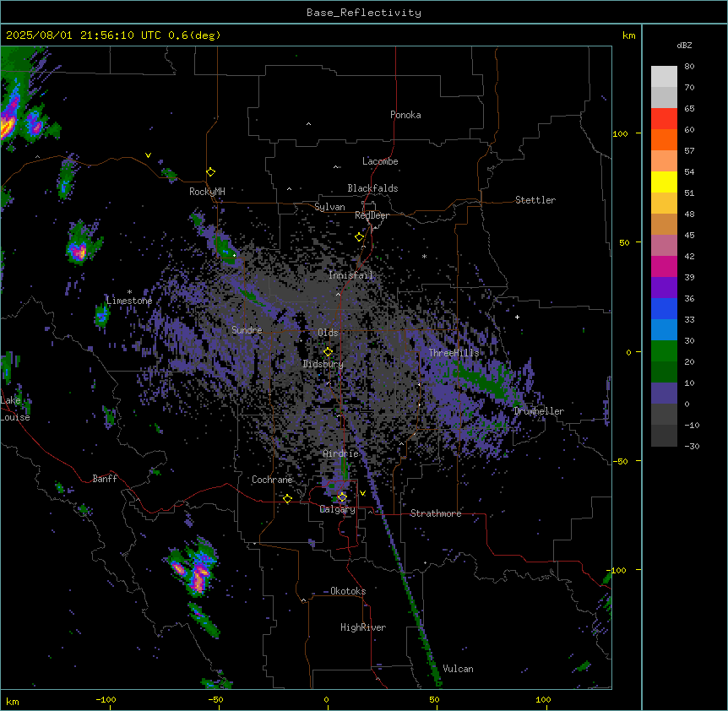Click the Lake Louise label

[15, 409]
